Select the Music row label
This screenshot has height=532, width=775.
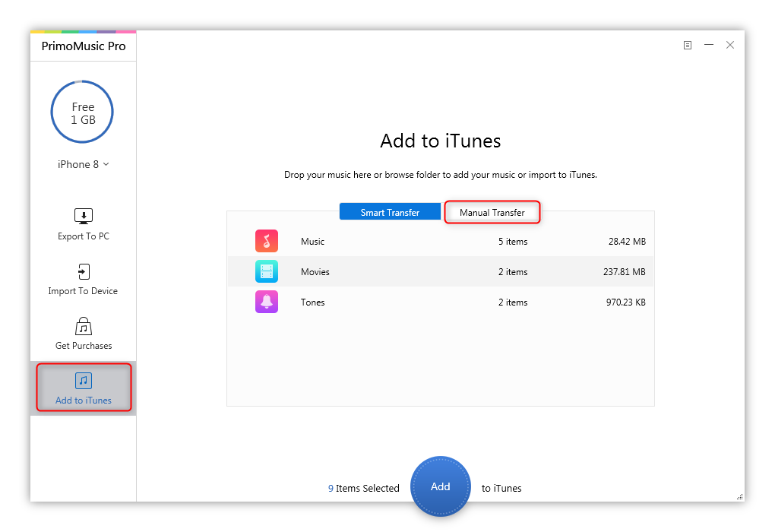(x=312, y=241)
